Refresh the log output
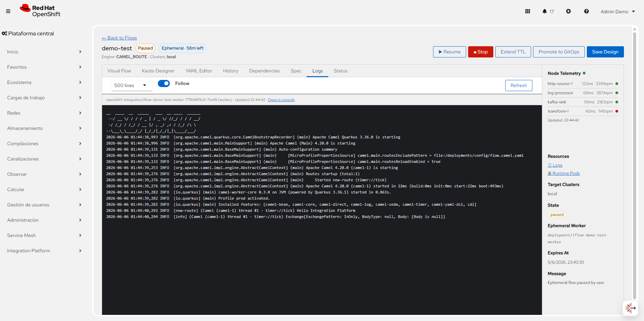This screenshot has height=321, width=644. coord(518,85)
